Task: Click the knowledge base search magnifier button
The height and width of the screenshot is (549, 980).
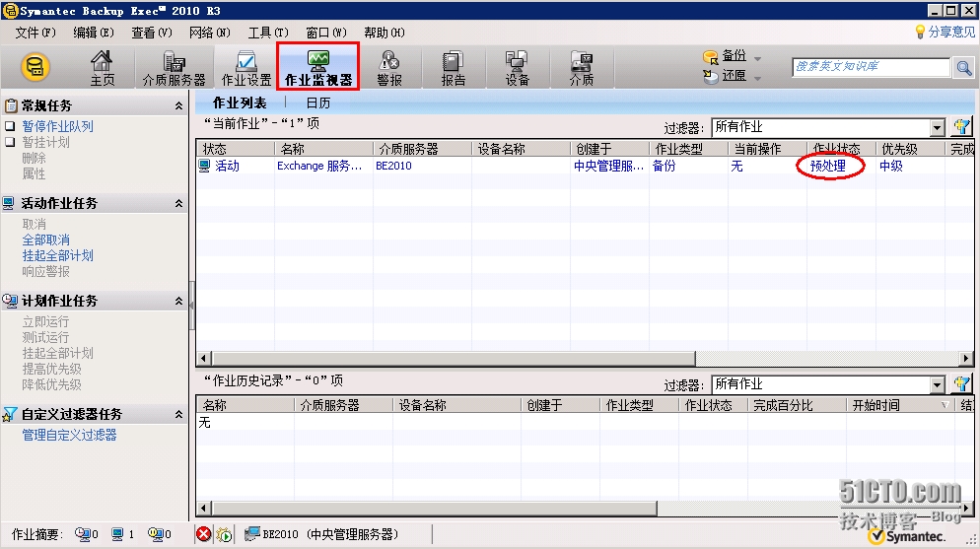Action: [x=964, y=67]
